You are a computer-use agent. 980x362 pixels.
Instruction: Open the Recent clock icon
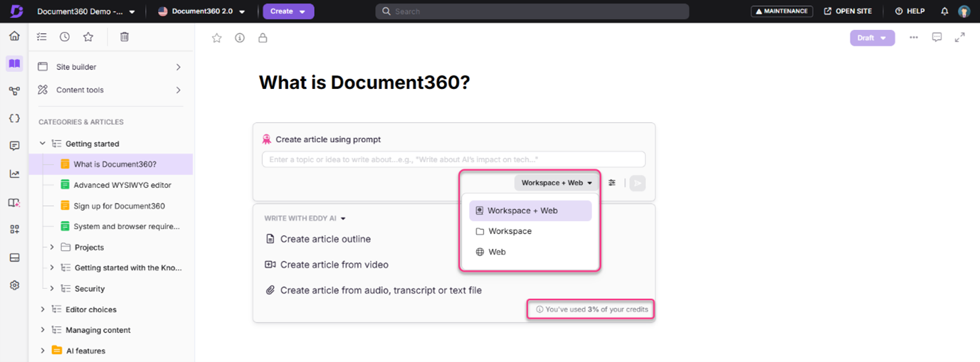pos(65,37)
